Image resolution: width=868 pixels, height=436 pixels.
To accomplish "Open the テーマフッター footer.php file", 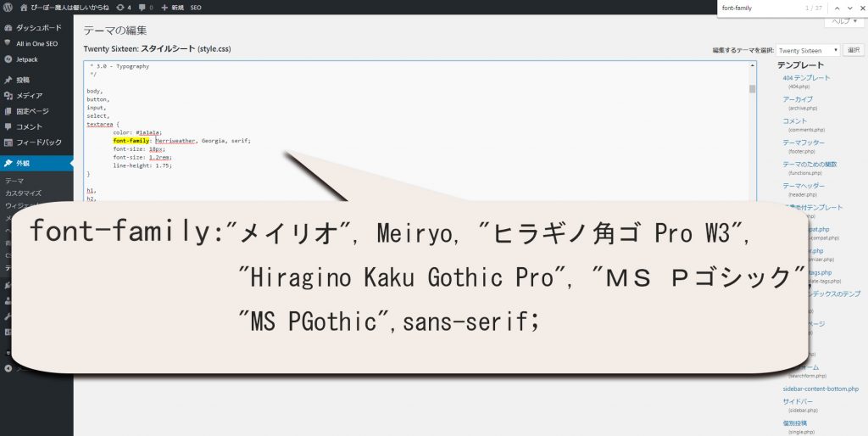I will tap(804, 143).
